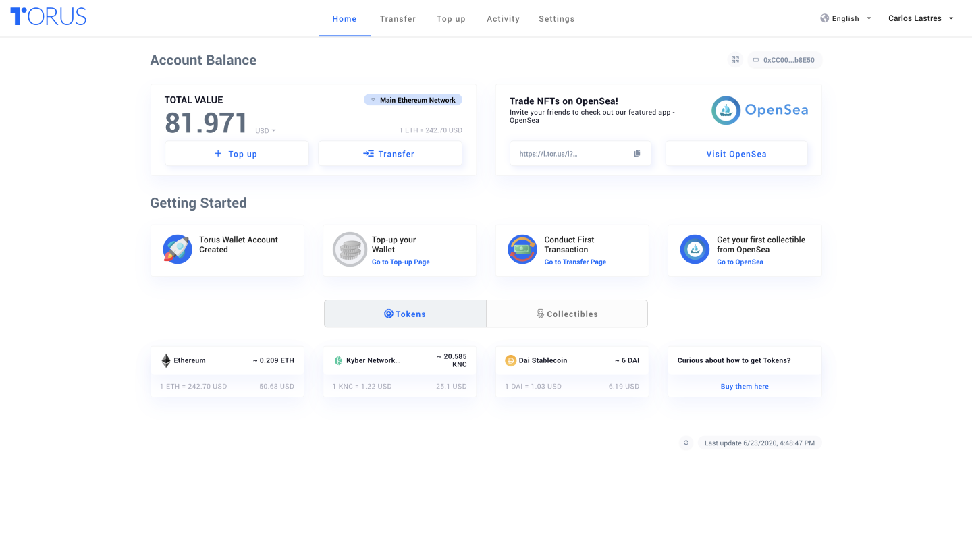The height and width of the screenshot is (560, 972).
Task: Click the 50.68 USD Ethereum value
Action: (x=277, y=387)
